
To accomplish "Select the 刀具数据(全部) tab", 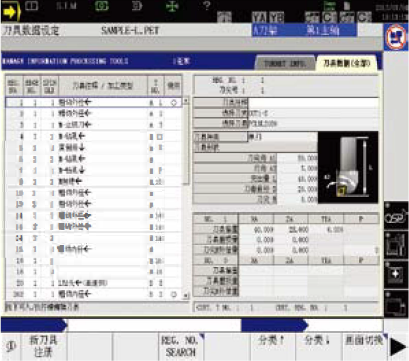I will point(347,63).
